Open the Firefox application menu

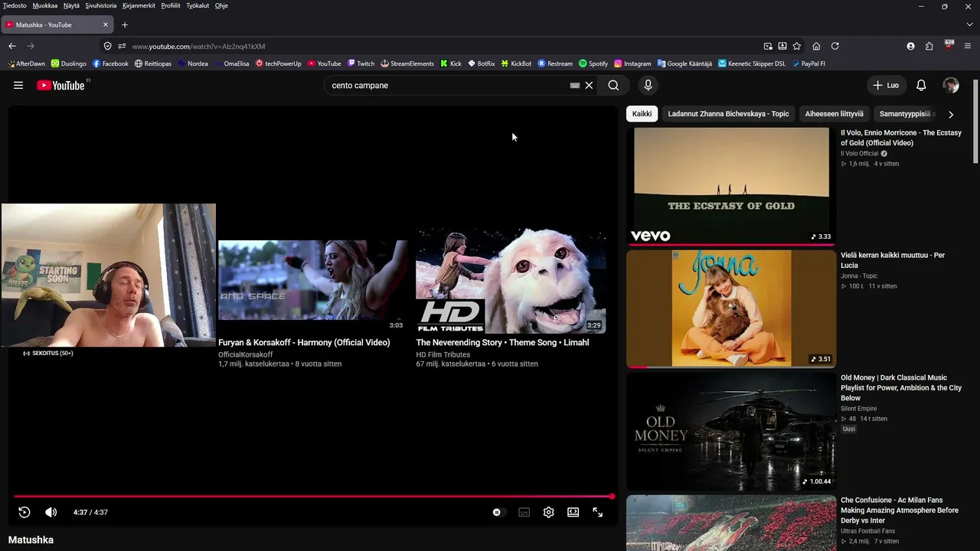coord(968,46)
